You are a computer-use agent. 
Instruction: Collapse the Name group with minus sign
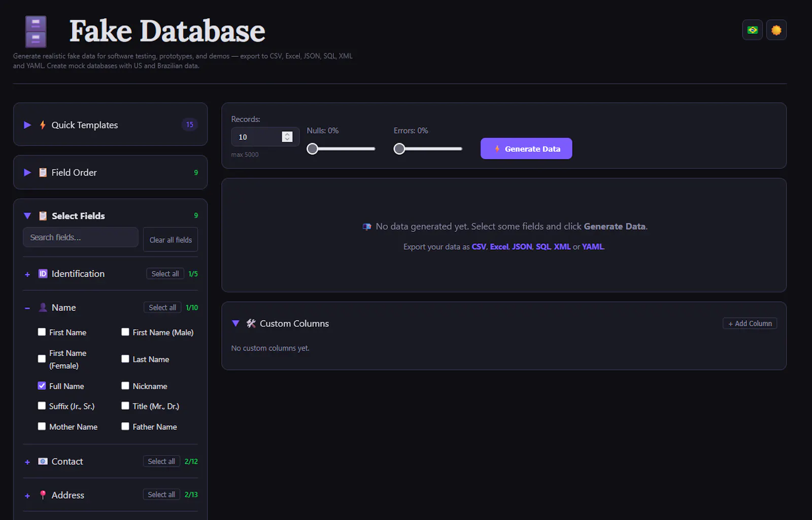pyautogui.click(x=27, y=308)
